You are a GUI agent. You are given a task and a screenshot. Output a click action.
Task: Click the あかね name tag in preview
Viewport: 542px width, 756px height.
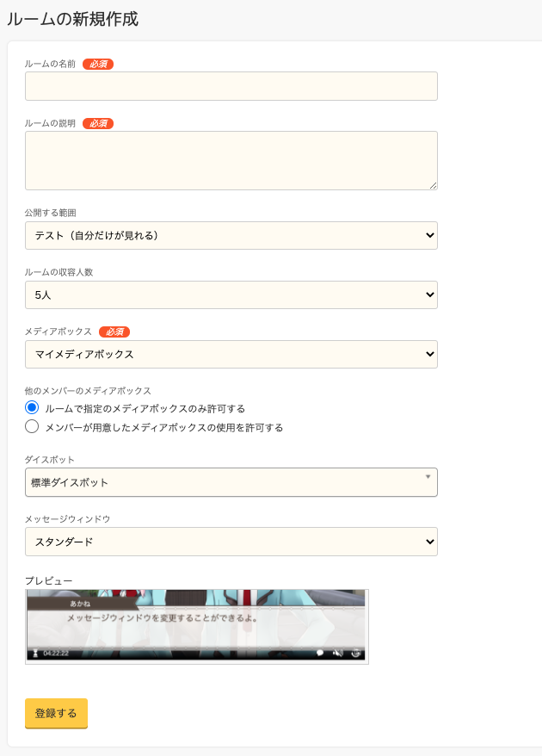pos(82,604)
